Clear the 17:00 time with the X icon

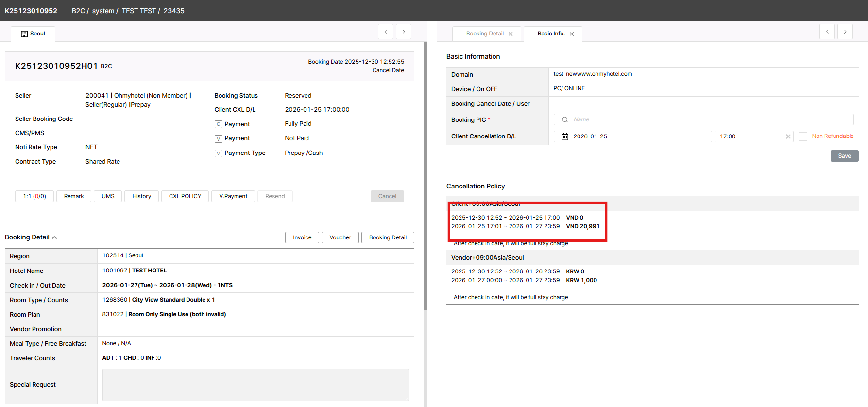pos(788,136)
